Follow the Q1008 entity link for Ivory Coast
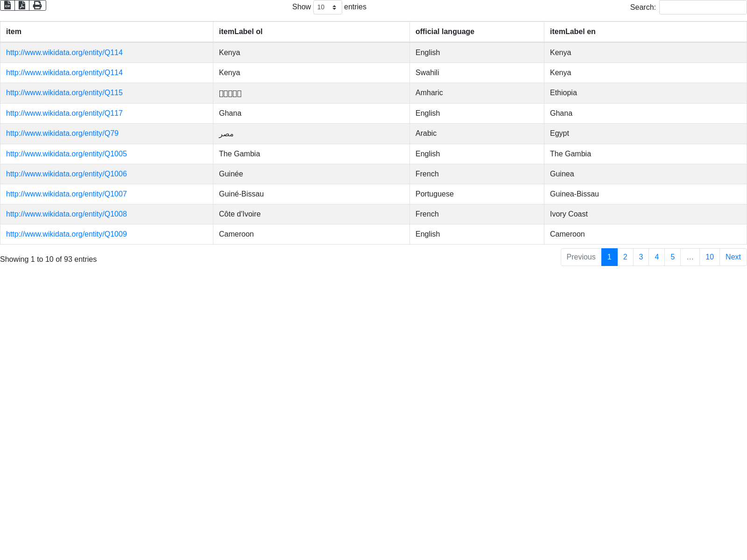The height and width of the screenshot is (560, 747). (66, 214)
